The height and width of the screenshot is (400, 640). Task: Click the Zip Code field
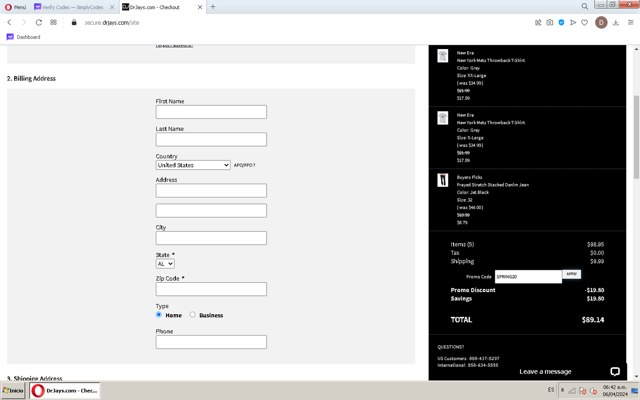click(211, 289)
